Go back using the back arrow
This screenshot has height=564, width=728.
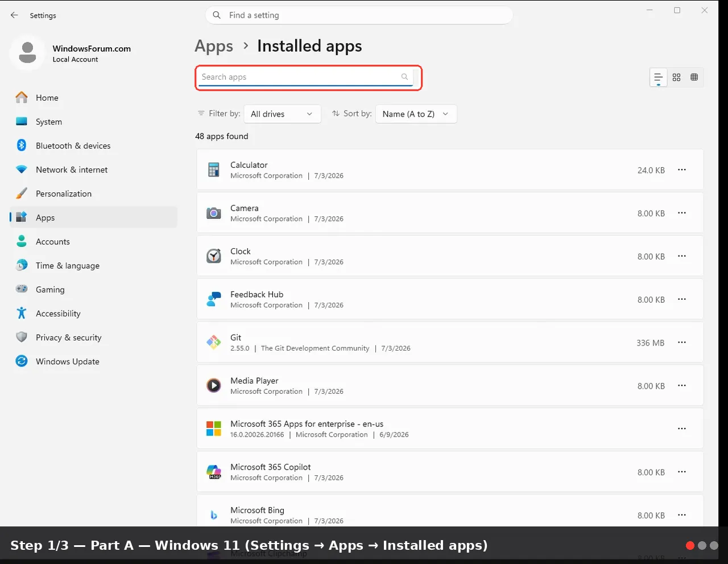point(14,15)
